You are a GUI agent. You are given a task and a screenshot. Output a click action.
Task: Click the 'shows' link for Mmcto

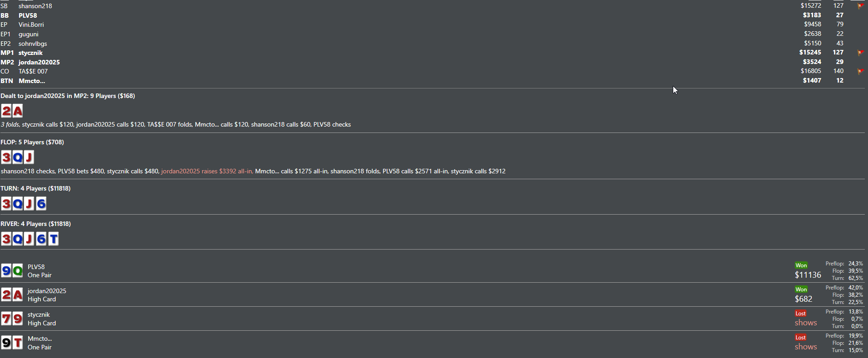coord(805,347)
